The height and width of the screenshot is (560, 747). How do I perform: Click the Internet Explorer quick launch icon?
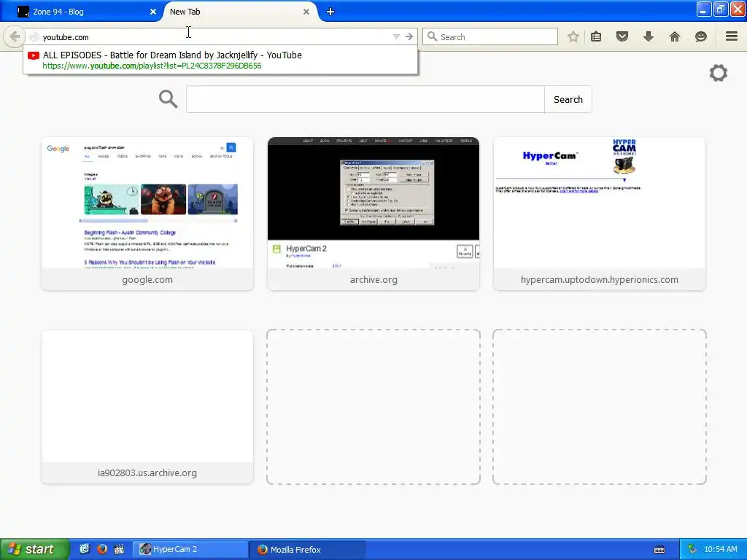pos(85,549)
